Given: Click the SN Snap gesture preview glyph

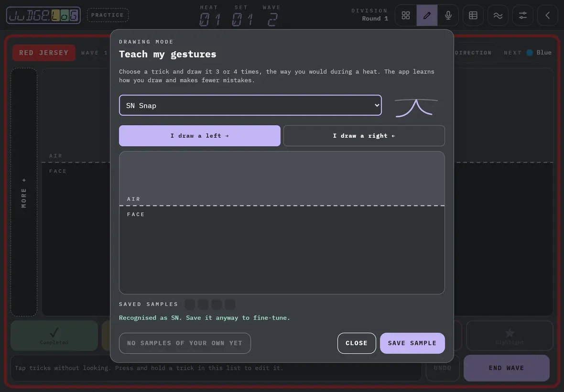Looking at the screenshot, I should [x=416, y=108].
